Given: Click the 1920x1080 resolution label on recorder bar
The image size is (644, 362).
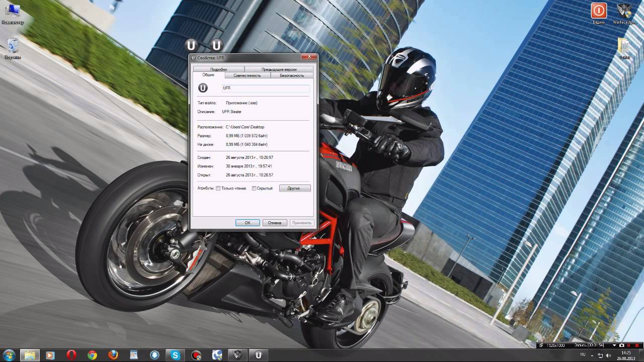Looking at the screenshot, I should (x=556, y=345).
